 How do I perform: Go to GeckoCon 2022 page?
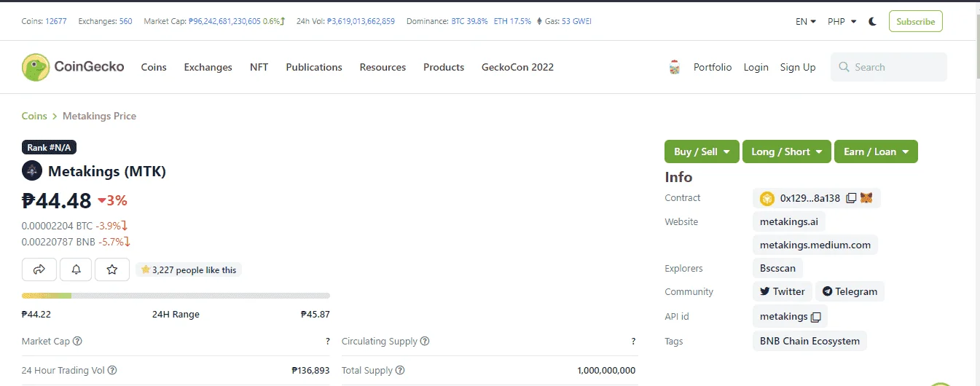tap(517, 67)
